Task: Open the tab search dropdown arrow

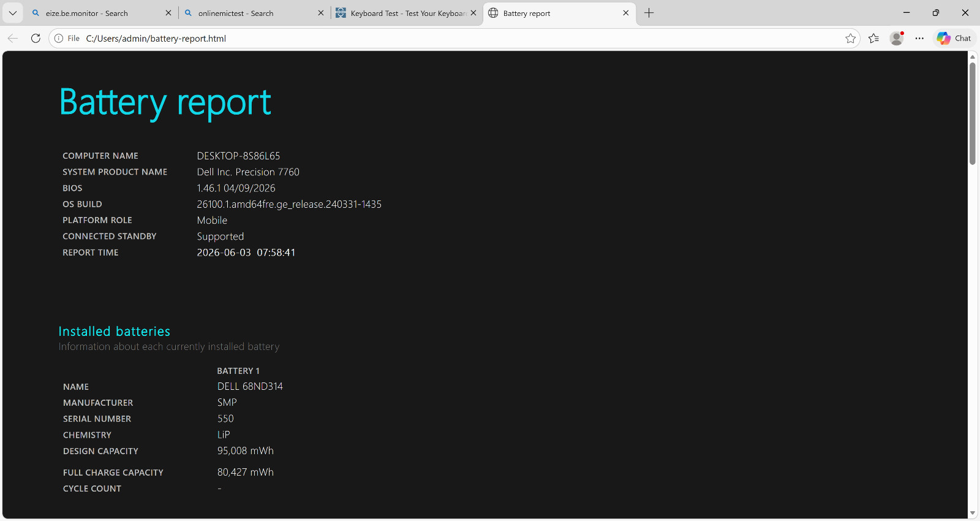Action: [12, 13]
